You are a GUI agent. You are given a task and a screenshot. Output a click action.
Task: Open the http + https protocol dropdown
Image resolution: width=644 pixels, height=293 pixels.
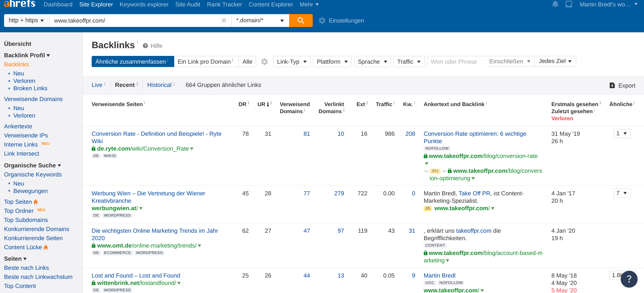(x=26, y=21)
